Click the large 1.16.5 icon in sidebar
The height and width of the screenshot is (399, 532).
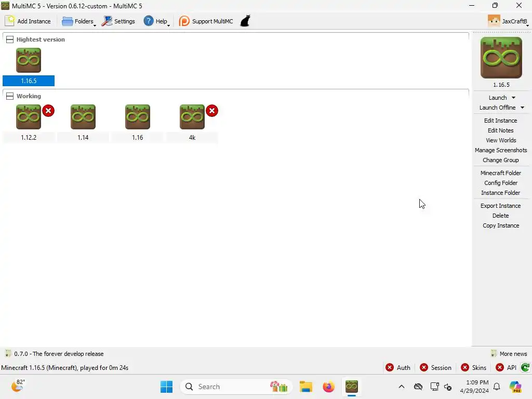click(501, 58)
